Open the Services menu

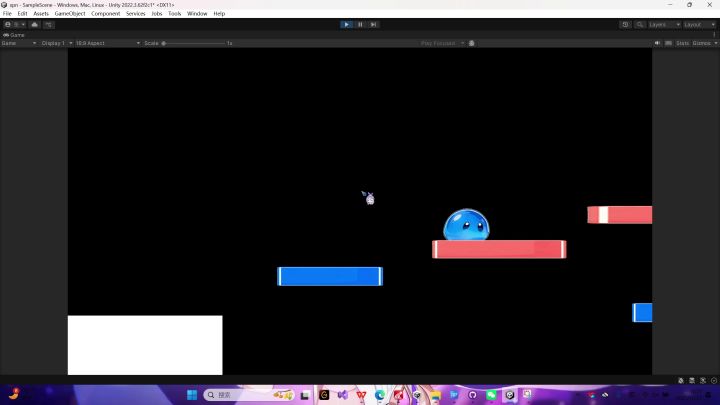135,14
